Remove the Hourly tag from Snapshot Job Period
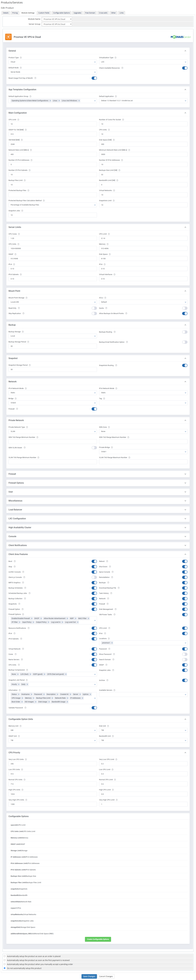The image size is (196, 980). coord(19,684)
